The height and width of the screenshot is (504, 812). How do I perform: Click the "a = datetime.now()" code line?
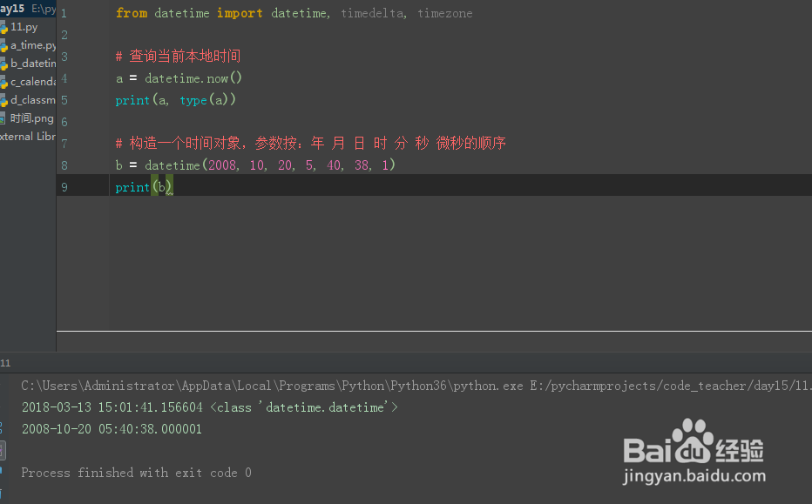pos(179,78)
